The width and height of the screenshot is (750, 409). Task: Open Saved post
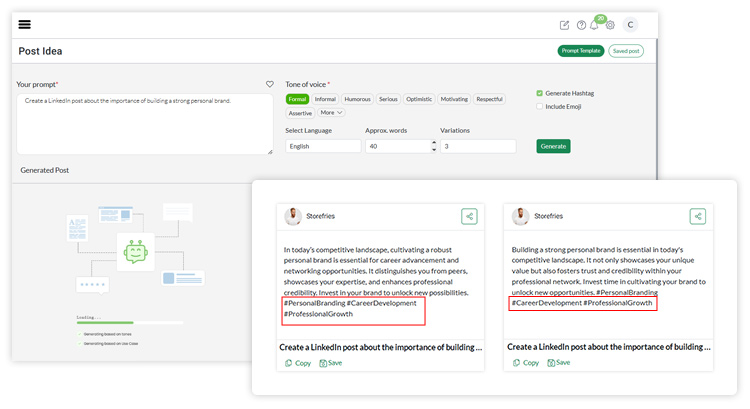(626, 51)
